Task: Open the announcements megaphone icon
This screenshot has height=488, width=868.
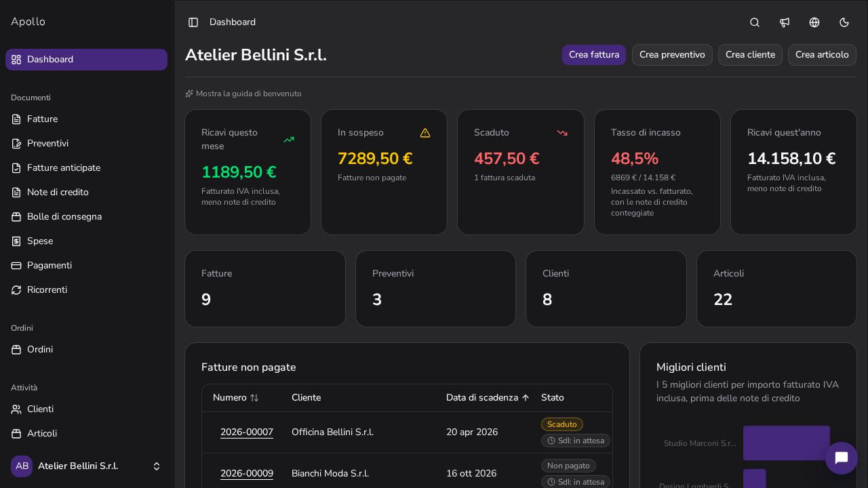Action: click(785, 22)
